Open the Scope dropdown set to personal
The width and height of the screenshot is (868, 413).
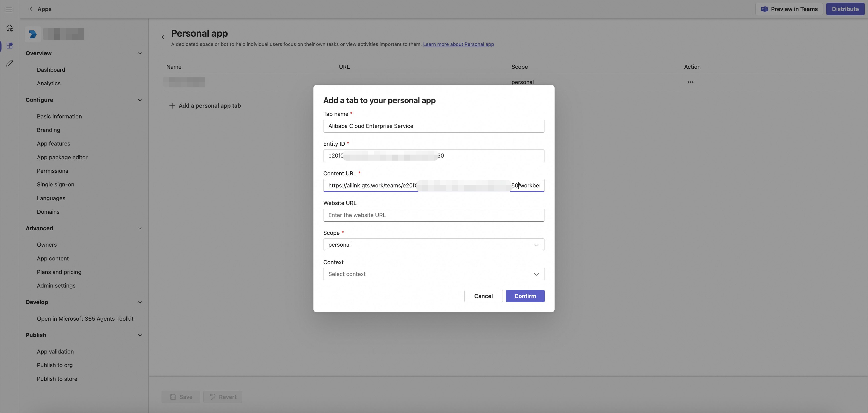[x=433, y=245]
